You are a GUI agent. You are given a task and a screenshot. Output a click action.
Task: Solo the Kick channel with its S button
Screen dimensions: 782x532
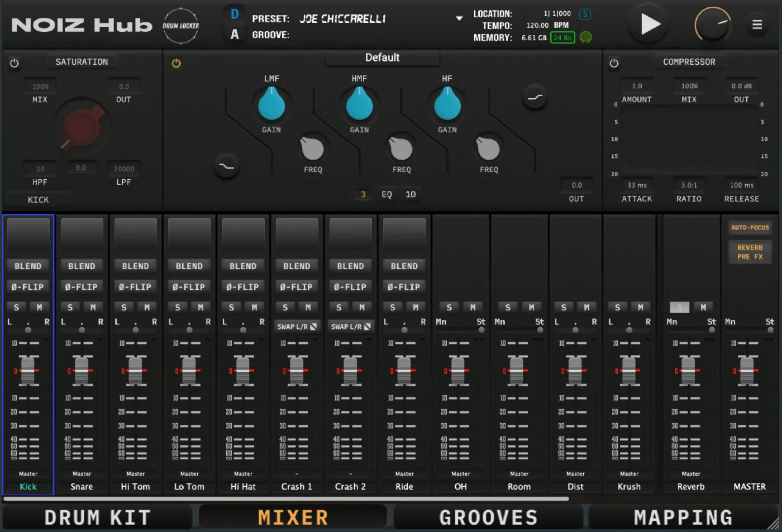point(16,307)
